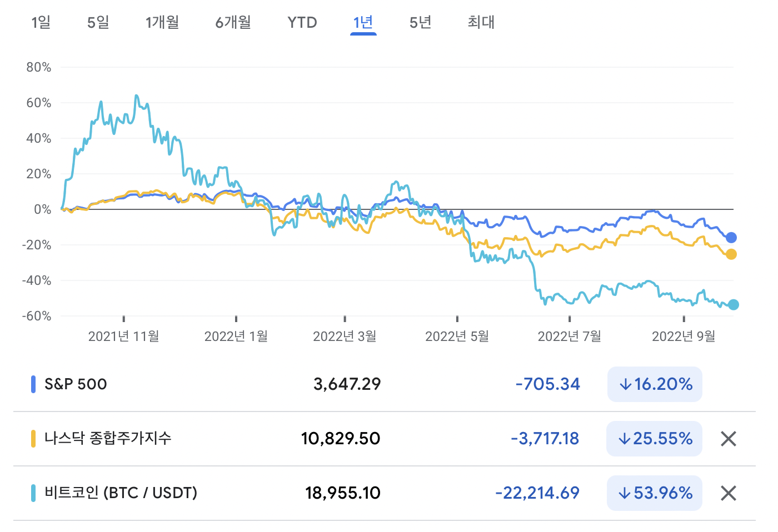This screenshot has height=532, width=778.
Task: Click the blue S&P 500 line endpoint dot
Action: [731, 238]
